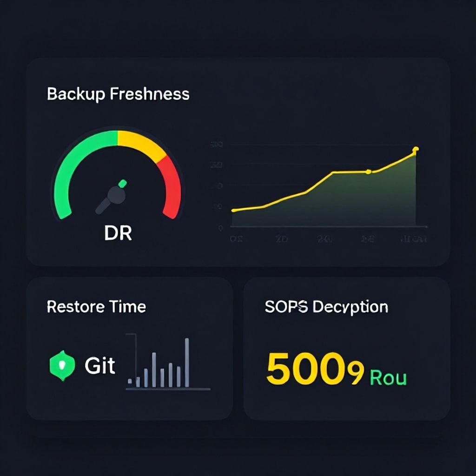The width and height of the screenshot is (476, 476).
Task: Click the Backup Freshness title
Action: [x=118, y=94]
